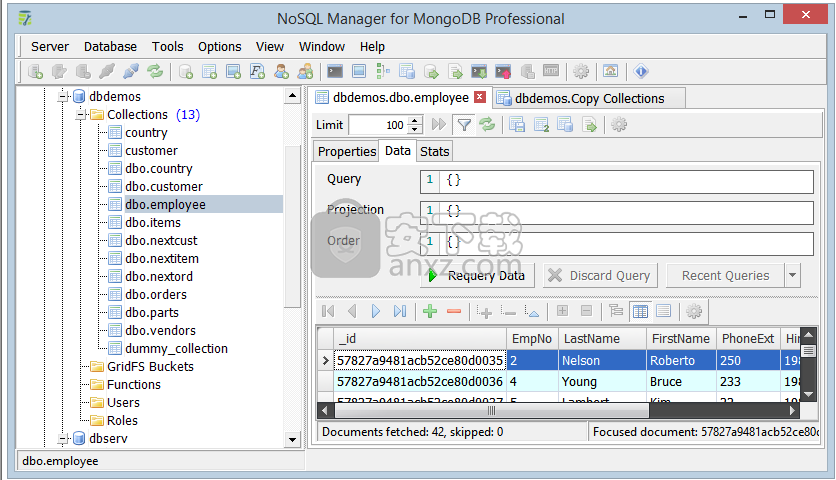
Task: Select dbo.orders collection in tree
Action: 156,294
